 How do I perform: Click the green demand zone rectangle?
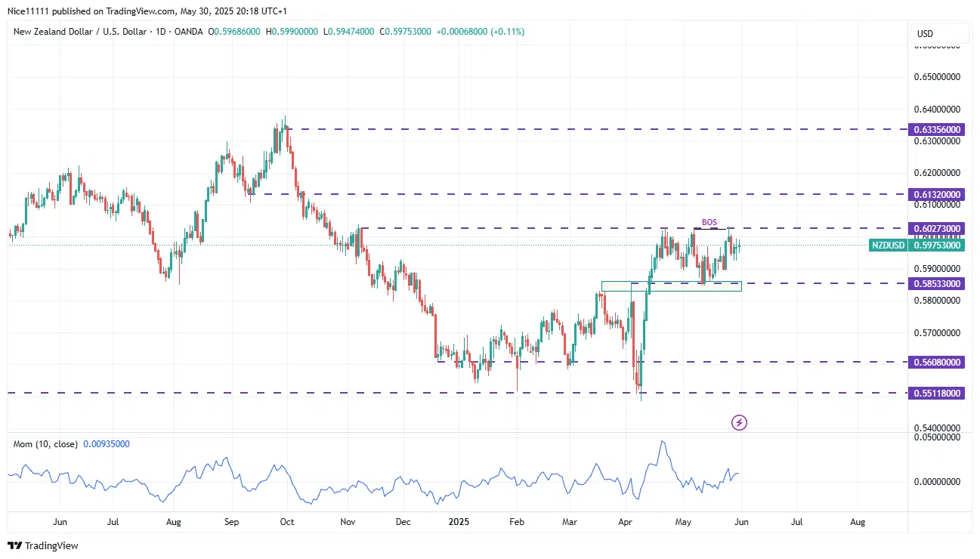click(x=671, y=286)
